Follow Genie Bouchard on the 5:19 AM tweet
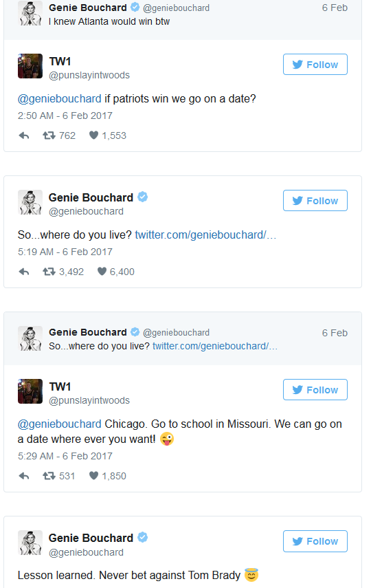Screen dimensions: 371x588 315,201
